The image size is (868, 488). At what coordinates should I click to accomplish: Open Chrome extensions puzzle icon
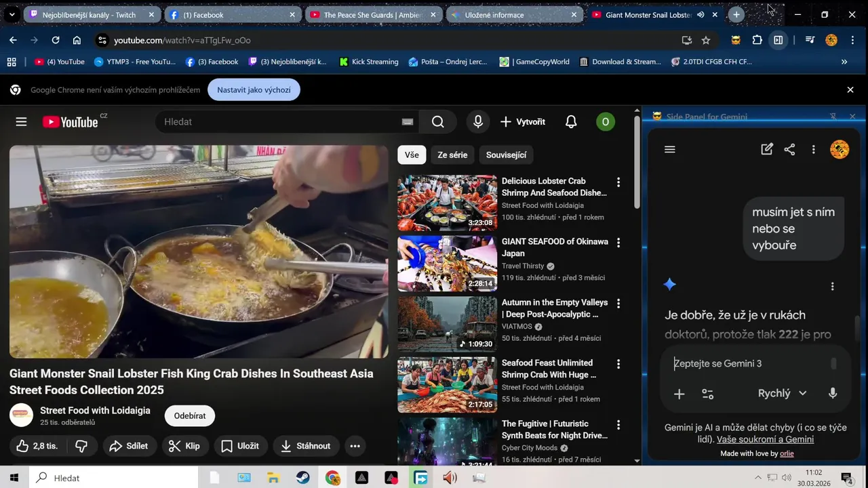point(757,40)
